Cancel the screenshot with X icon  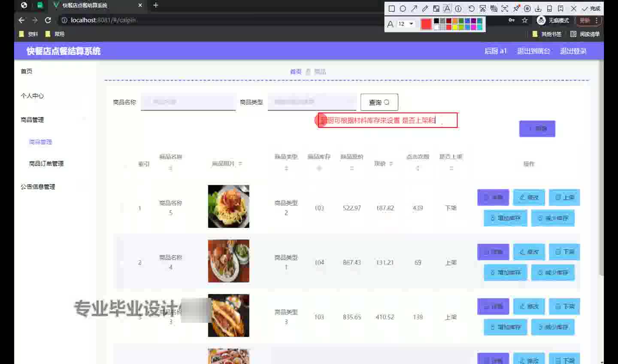pos(574,9)
